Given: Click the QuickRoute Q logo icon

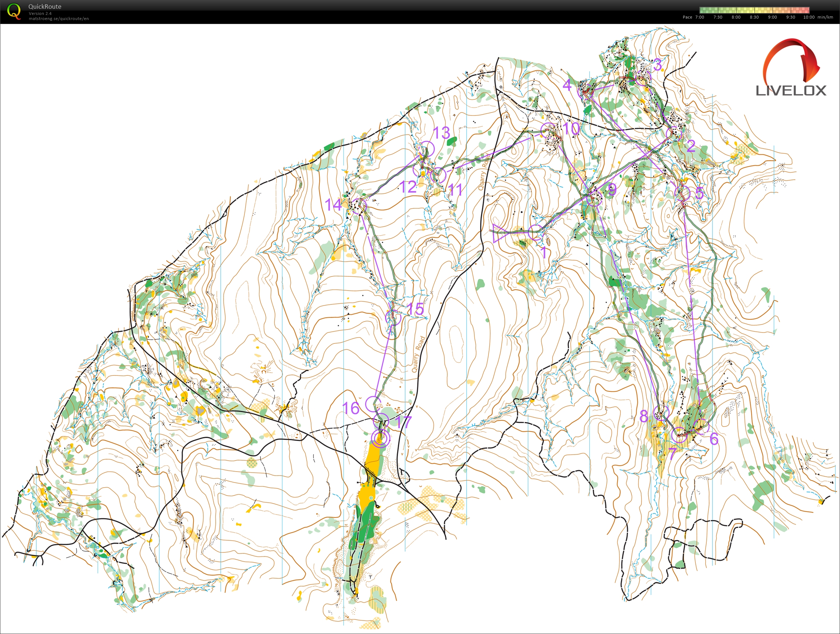Looking at the screenshot, I should coord(14,11).
